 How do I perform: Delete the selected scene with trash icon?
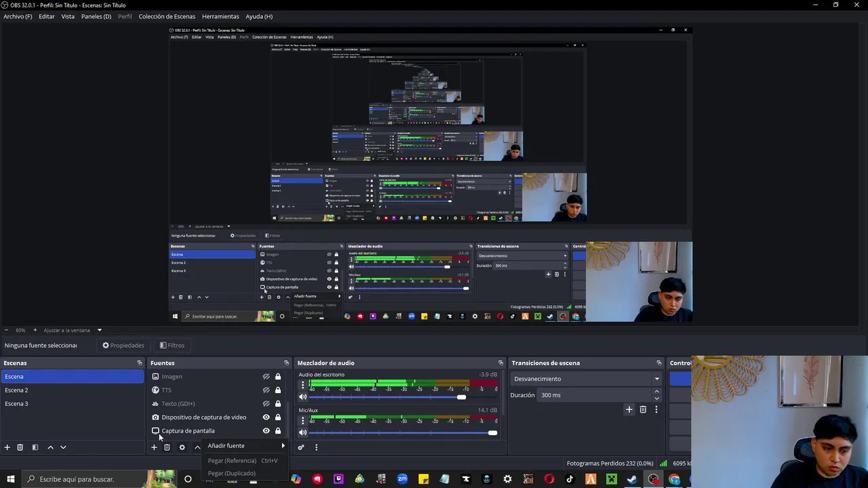click(20, 447)
